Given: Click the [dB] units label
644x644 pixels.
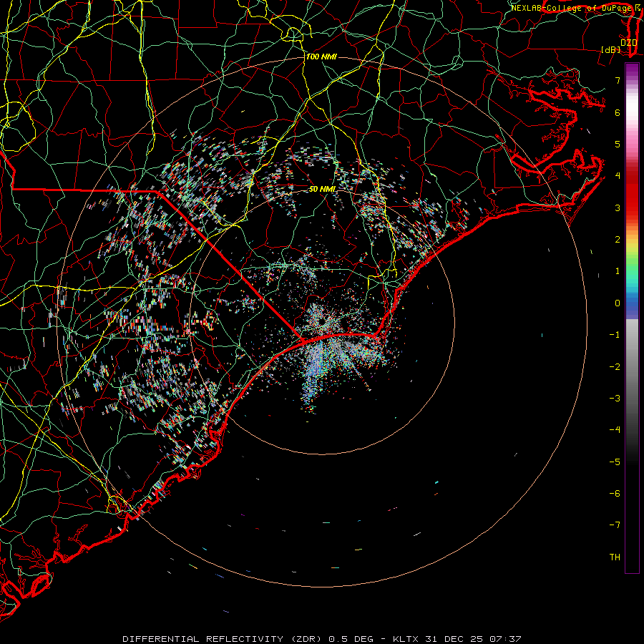Looking at the screenshot, I should coord(611,49).
